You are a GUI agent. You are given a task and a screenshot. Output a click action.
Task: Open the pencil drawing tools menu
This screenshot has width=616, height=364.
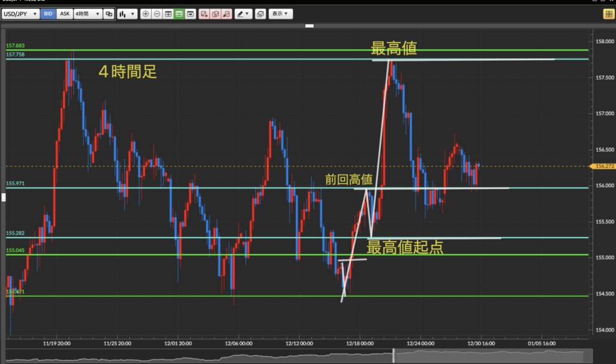[x=244, y=14]
